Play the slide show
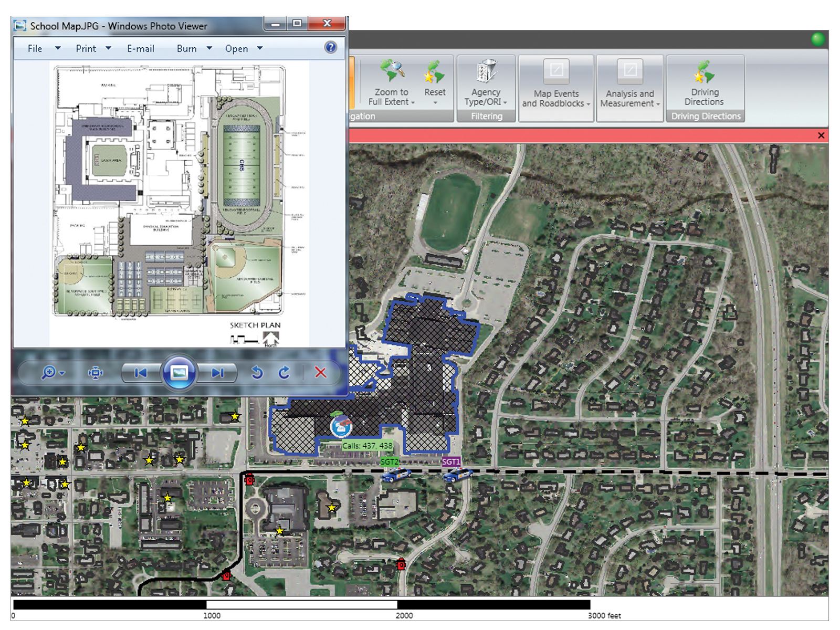 coord(179,373)
